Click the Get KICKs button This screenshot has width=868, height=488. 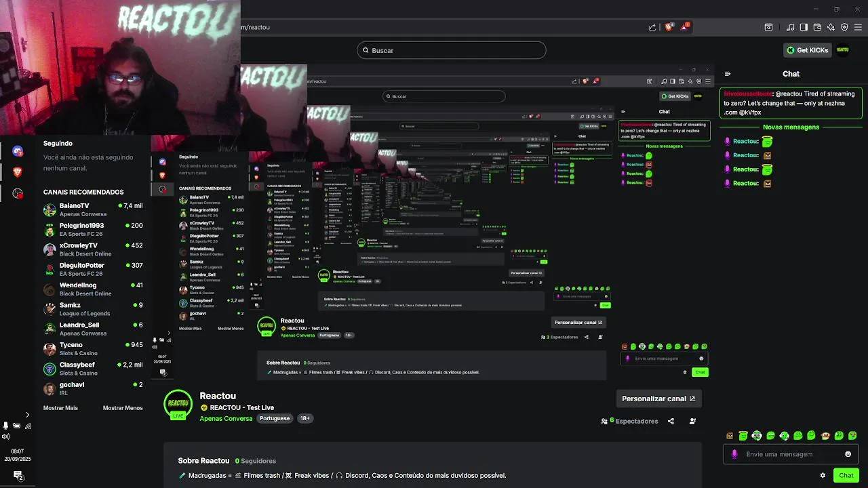coord(806,50)
